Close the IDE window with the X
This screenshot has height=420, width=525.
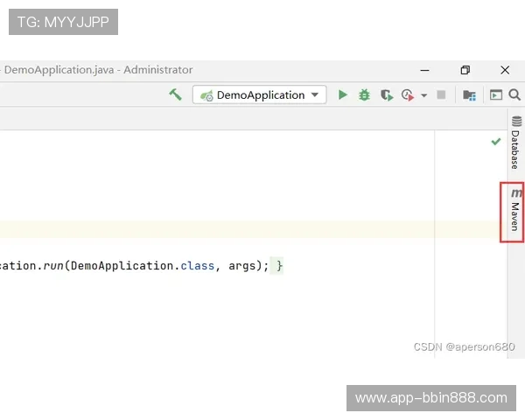(x=505, y=70)
